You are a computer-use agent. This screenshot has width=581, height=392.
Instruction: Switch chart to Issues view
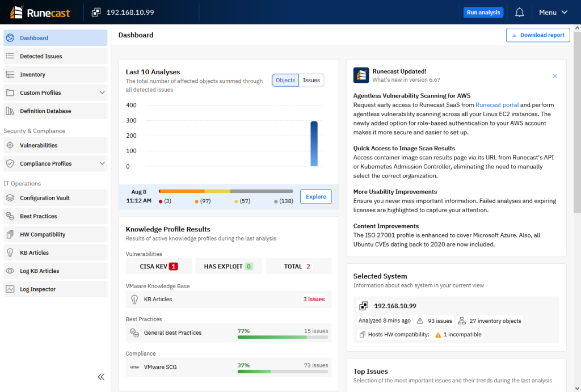click(311, 80)
